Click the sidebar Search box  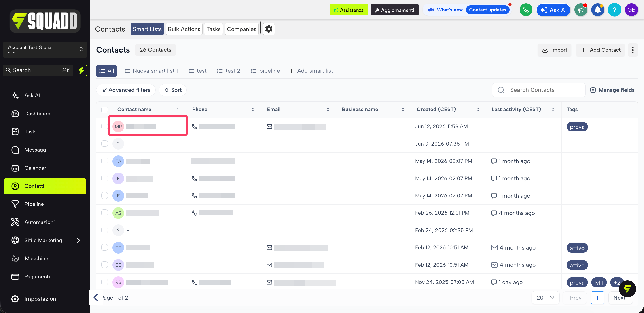pyautogui.click(x=38, y=70)
